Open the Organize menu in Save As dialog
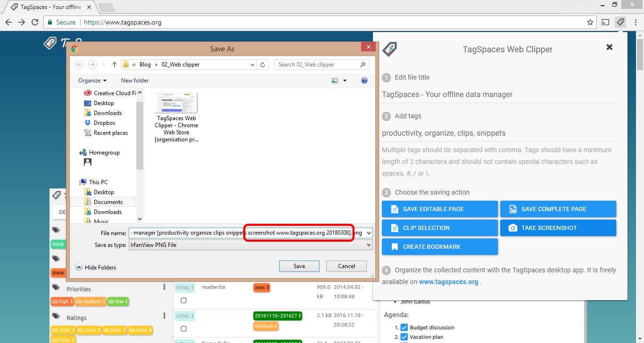Screen dimensions: 644x343 click(x=91, y=80)
